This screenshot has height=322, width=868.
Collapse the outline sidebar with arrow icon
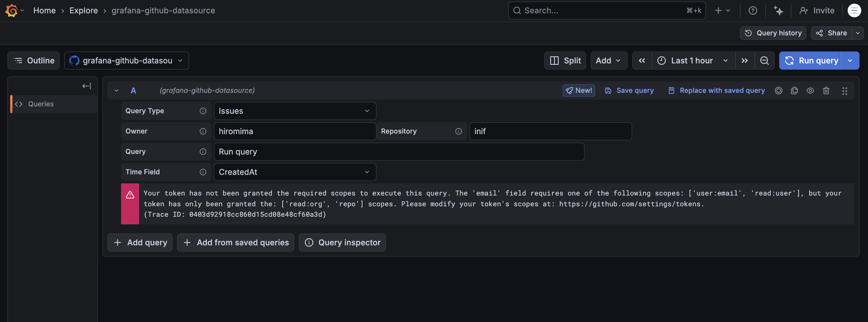coord(86,86)
